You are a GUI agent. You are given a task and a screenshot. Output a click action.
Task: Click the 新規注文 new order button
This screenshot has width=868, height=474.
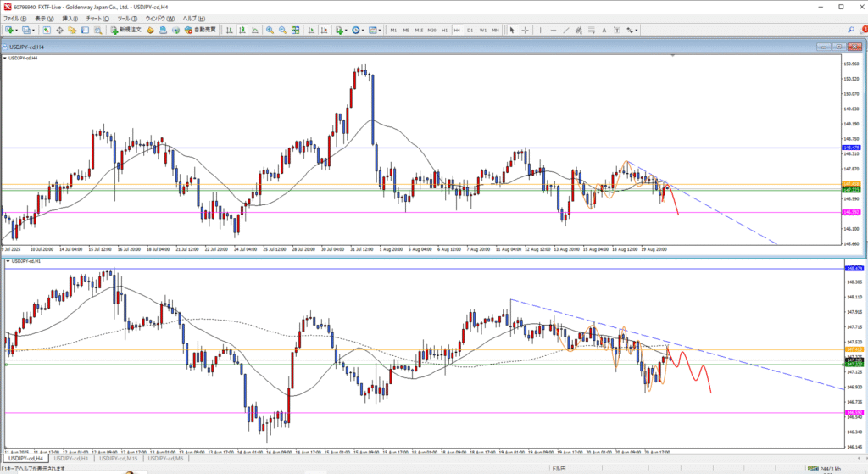tap(125, 30)
